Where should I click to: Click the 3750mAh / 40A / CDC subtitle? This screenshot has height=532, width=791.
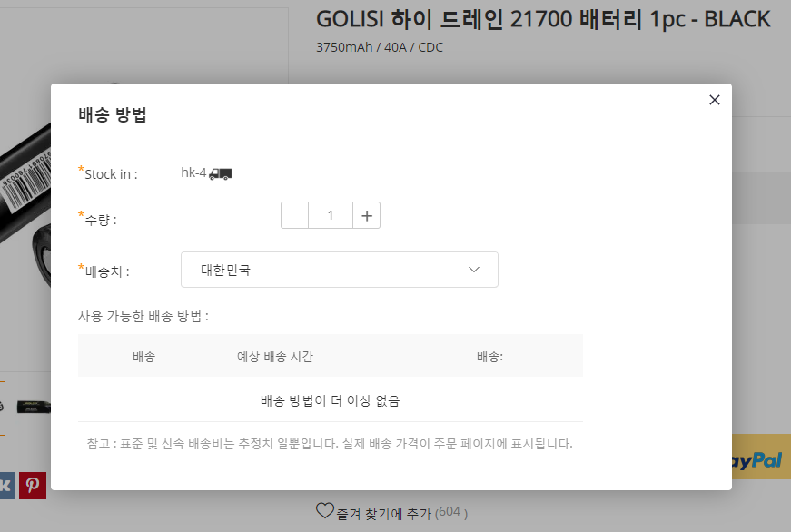click(x=380, y=47)
